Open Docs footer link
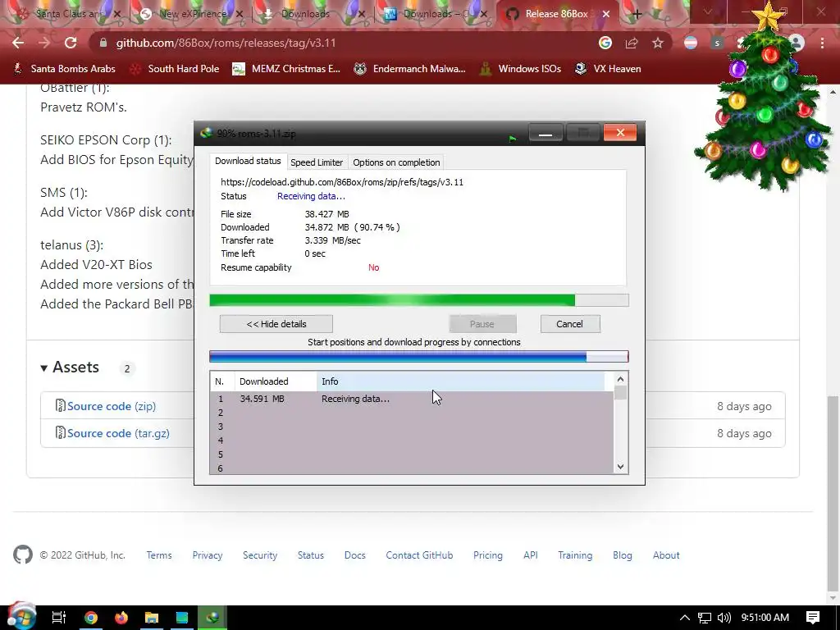 [354, 555]
